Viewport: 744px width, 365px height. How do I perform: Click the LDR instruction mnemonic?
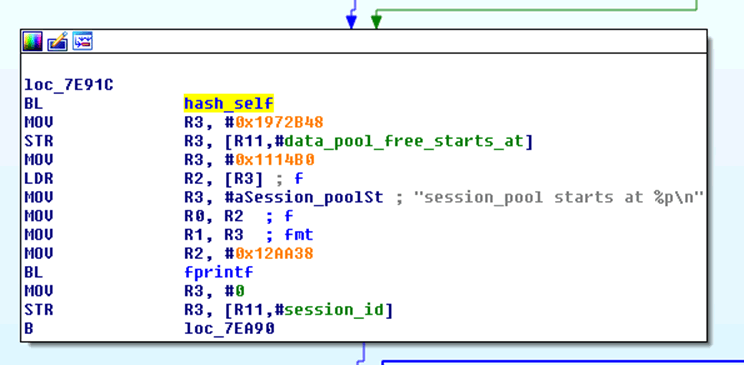[39, 178]
